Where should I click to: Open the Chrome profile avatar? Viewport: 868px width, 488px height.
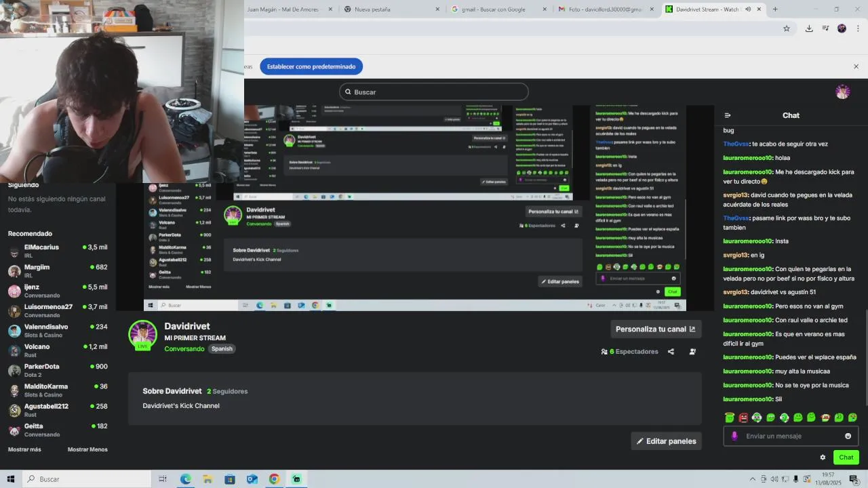(x=842, y=28)
